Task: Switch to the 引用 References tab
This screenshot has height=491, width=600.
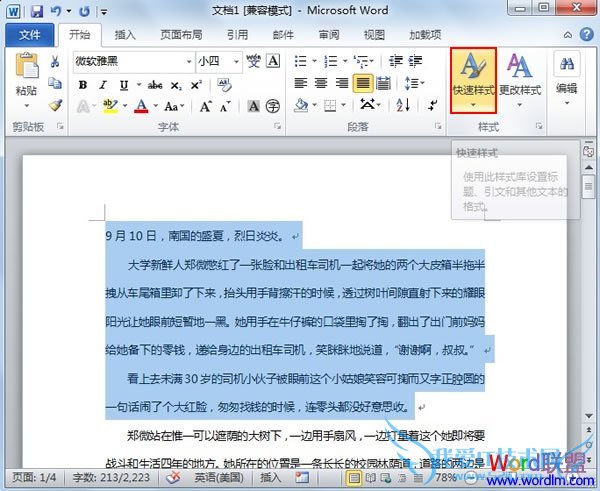Action: [237, 35]
